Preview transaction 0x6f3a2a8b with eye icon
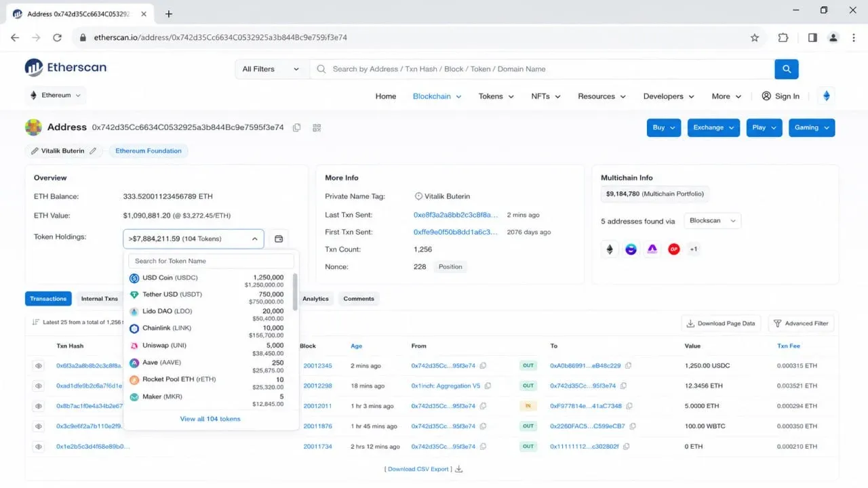 click(x=39, y=365)
